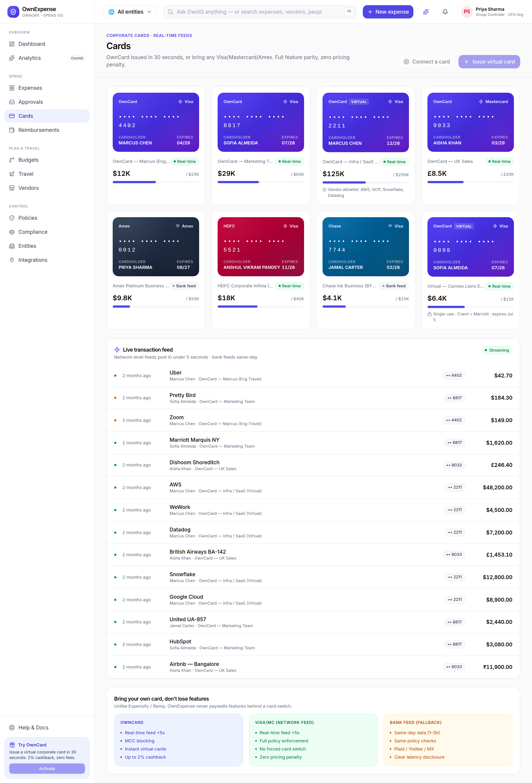This screenshot has width=532, height=783.
Task: Click the Connect a card button
Action: tap(427, 62)
